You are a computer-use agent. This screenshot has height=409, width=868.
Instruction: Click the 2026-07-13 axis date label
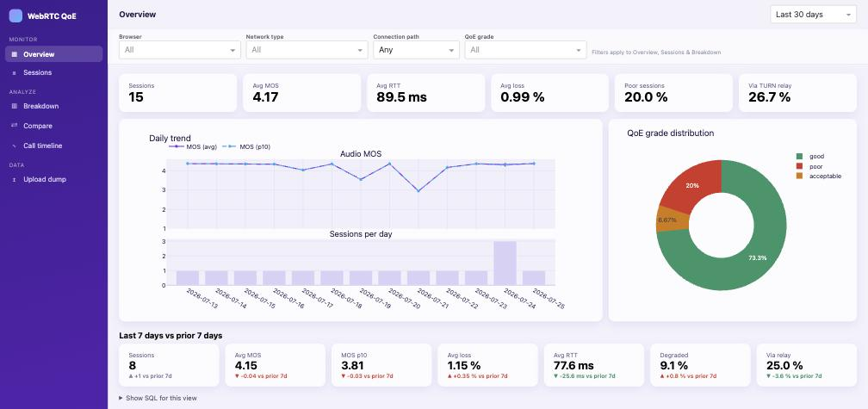pos(202,299)
